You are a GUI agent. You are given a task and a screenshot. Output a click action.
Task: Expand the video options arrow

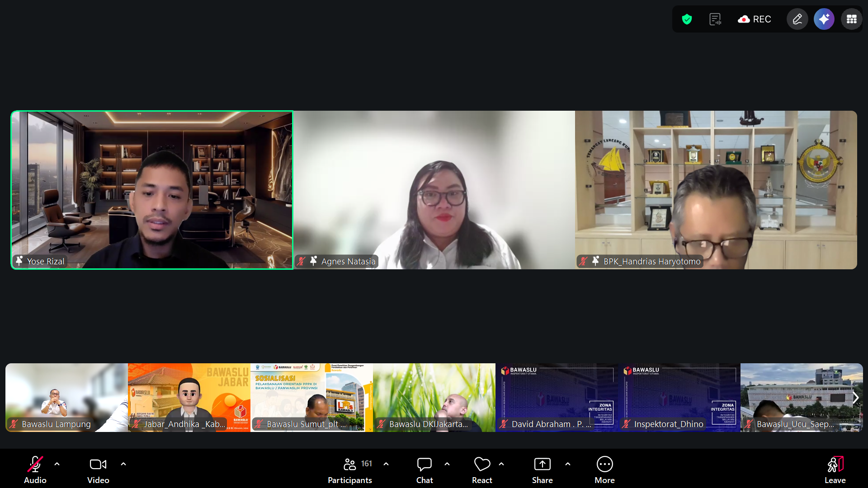[x=123, y=464]
